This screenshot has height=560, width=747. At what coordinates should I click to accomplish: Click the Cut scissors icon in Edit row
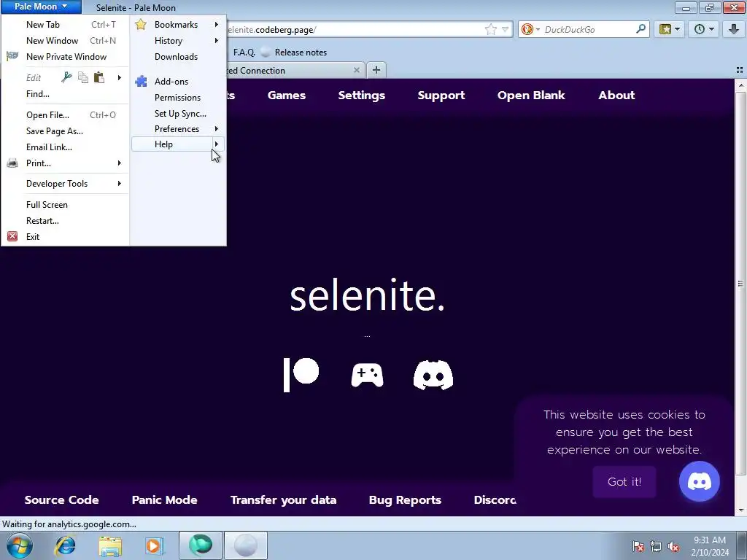66,77
